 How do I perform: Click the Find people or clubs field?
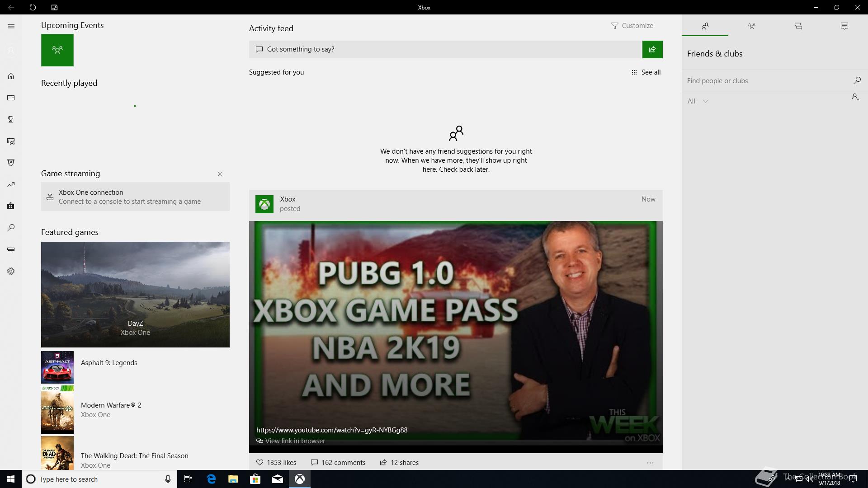click(x=766, y=81)
